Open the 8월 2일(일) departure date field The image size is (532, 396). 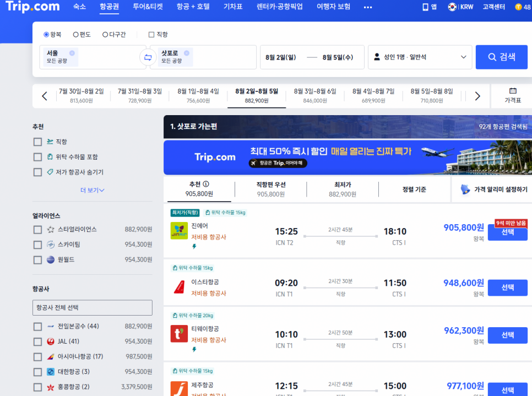point(280,57)
